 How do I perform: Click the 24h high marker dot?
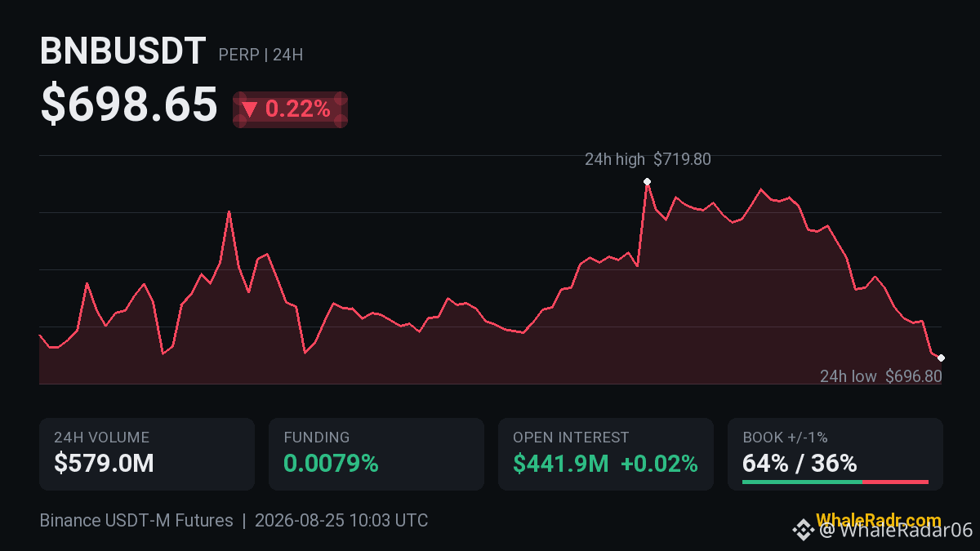click(647, 181)
